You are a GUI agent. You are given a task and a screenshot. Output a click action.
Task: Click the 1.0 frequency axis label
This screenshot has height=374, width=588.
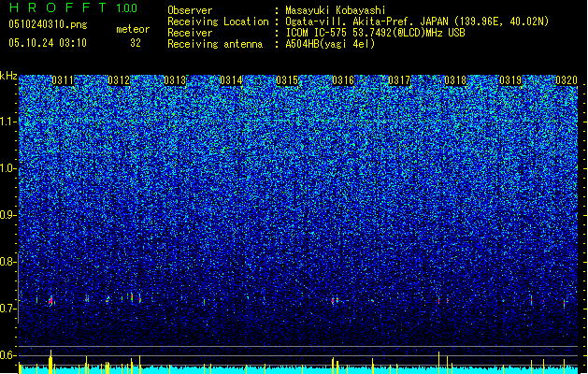(8, 168)
